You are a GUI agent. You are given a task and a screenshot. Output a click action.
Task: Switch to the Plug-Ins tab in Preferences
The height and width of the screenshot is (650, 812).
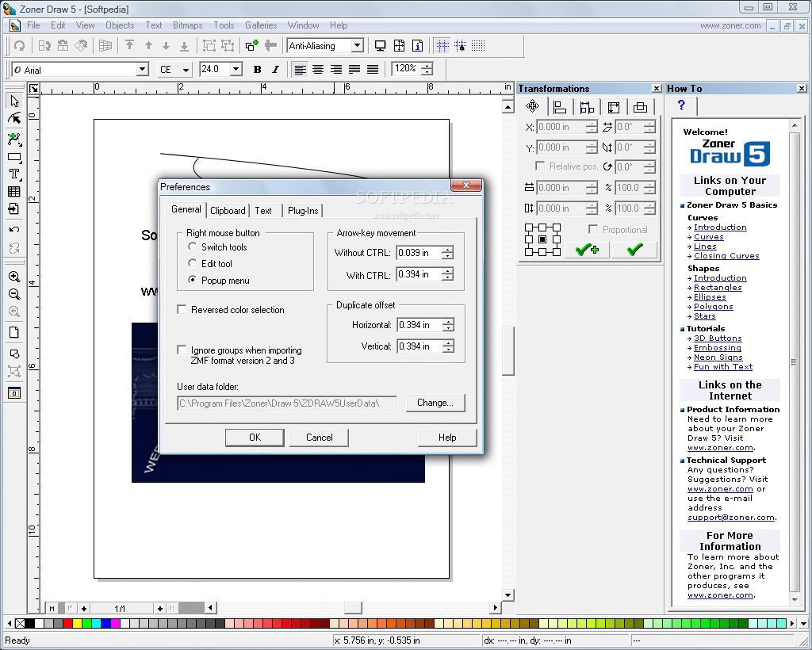click(x=303, y=211)
